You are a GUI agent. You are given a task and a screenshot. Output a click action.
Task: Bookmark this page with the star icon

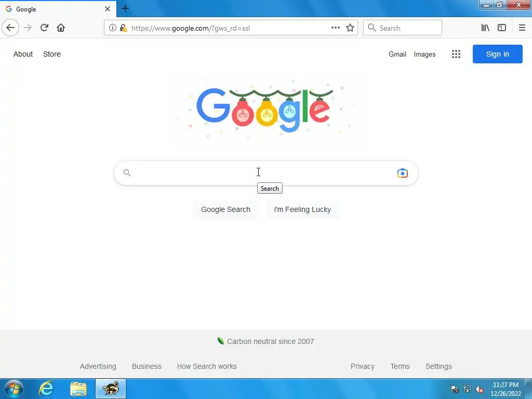(350, 28)
